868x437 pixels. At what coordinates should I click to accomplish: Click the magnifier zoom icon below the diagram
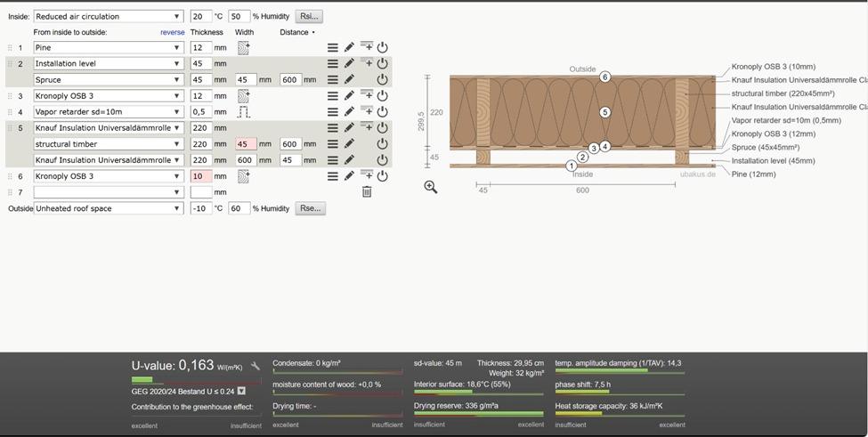(x=431, y=187)
